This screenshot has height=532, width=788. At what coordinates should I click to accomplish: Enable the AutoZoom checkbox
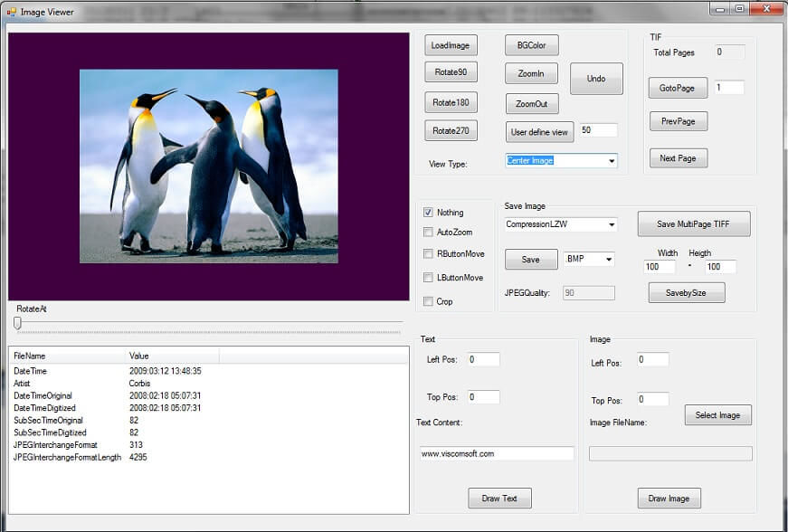pos(428,233)
